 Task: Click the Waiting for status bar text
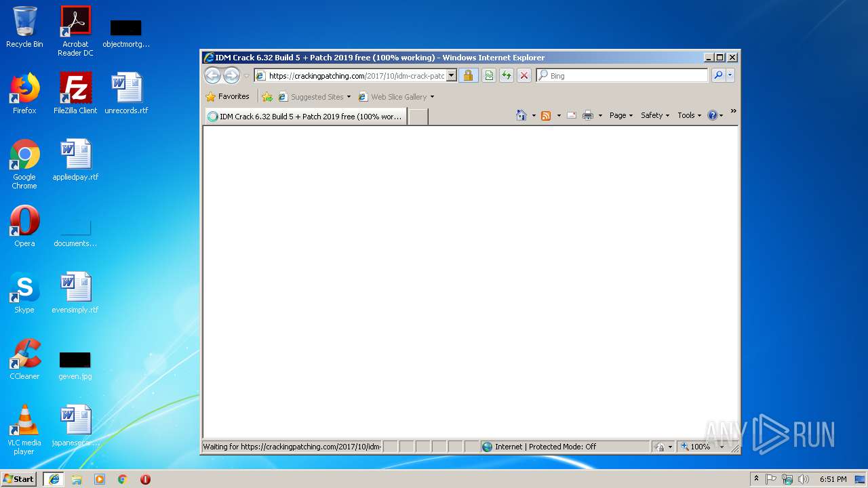(x=292, y=447)
